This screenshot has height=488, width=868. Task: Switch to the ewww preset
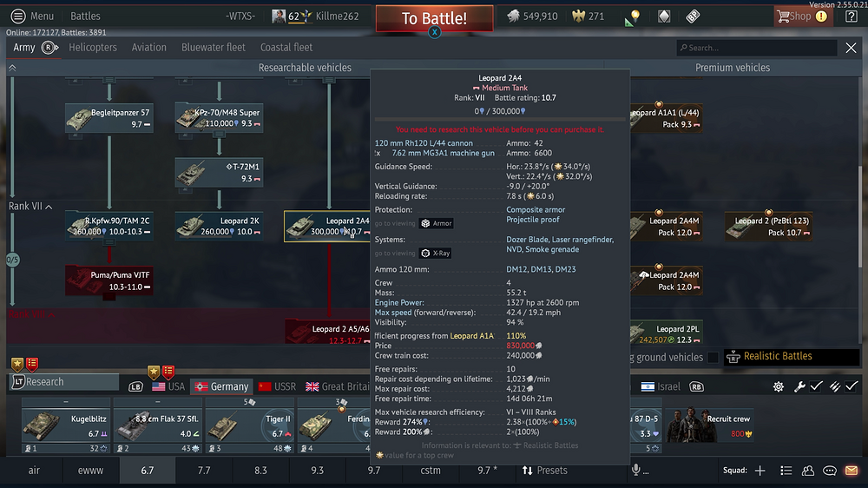[x=91, y=471]
